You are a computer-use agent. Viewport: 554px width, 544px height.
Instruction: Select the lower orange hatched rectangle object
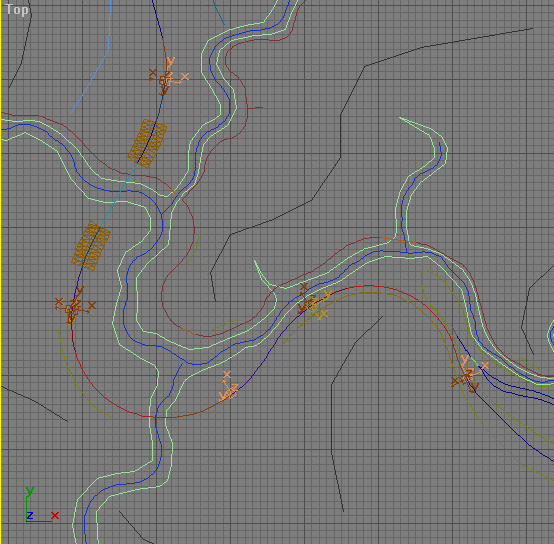tap(91, 246)
